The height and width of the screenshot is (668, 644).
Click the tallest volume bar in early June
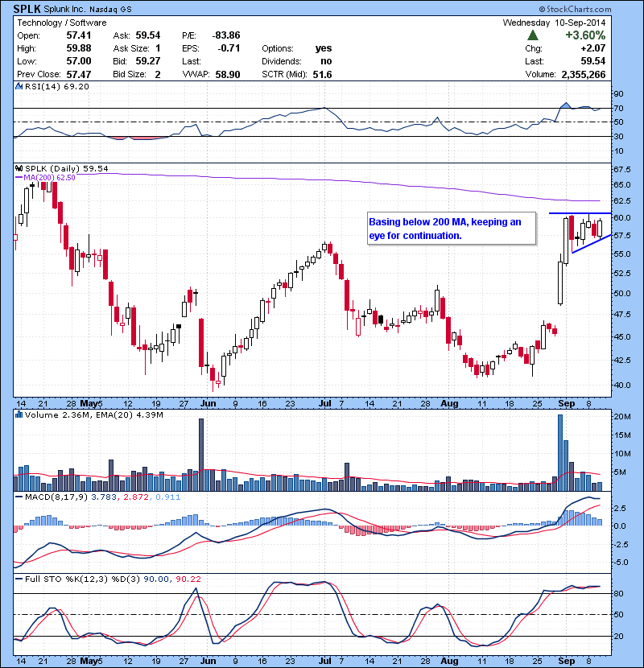(x=201, y=455)
